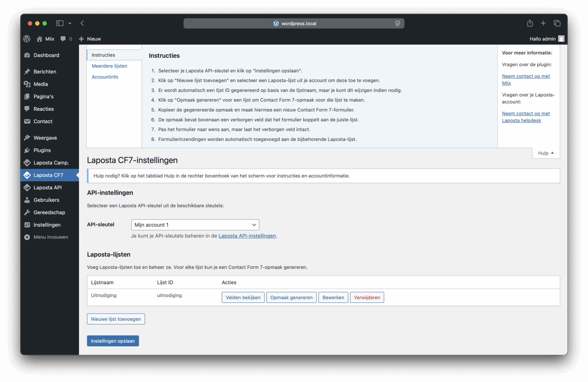Screen dimensions: 588x382
Task: Click Nieuwe lijst toevoegen button
Action: click(116, 319)
